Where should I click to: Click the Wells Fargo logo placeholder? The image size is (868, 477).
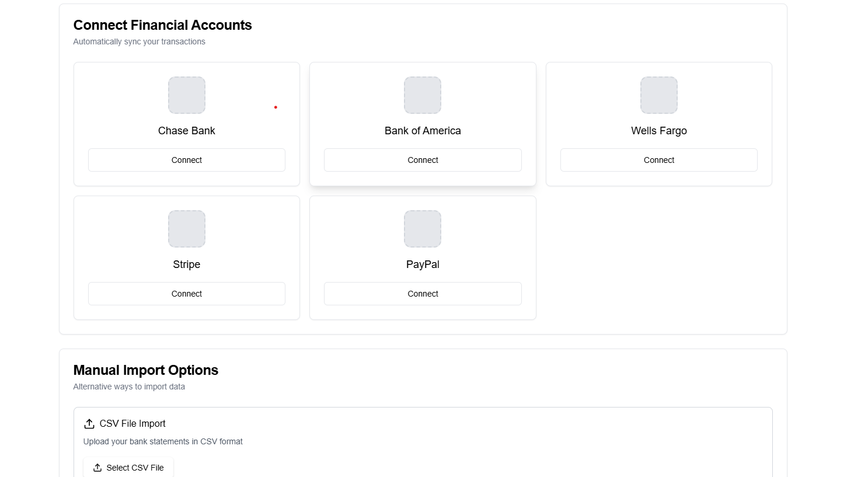coord(659,95)
